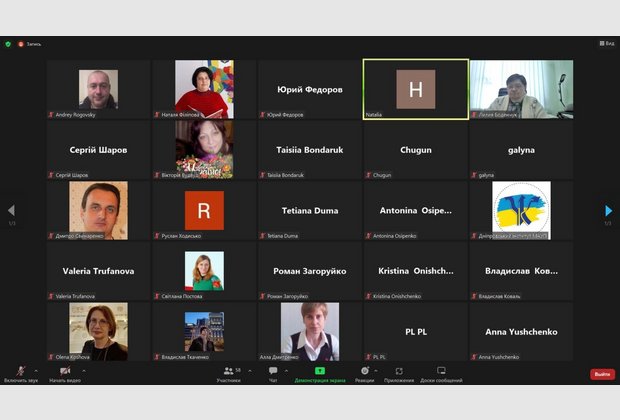Expand arrow next to Чат
620x420 pixels.
(x=286, y=371)
